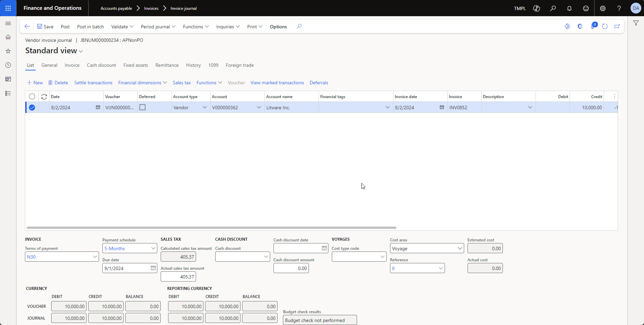
Task: Refresh the page
Action: coord(605,26)
